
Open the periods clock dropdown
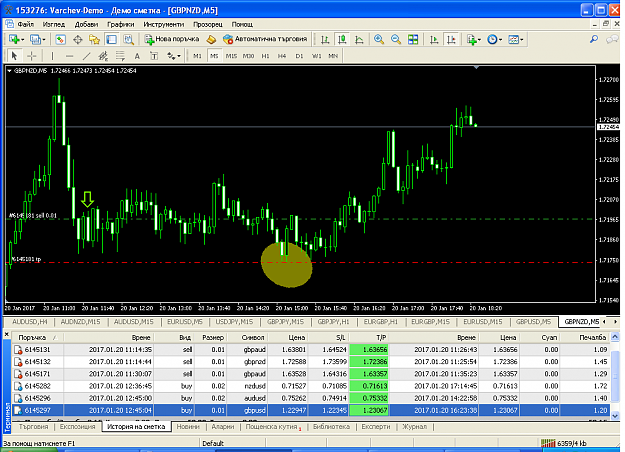495,39
